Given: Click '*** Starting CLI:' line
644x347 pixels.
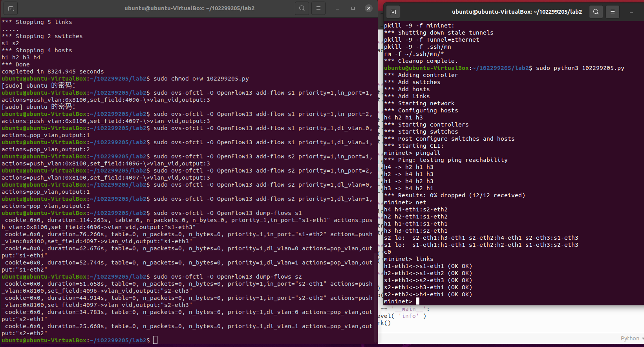Looking at the screenshot, I should (x=414, y=146).
